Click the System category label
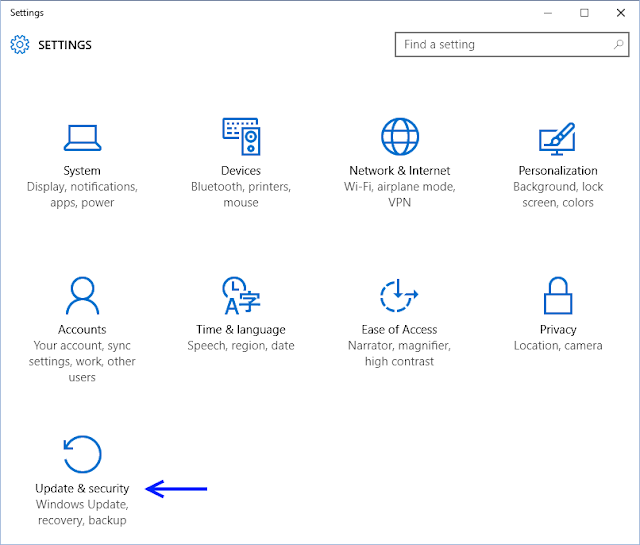 [82, 171]
